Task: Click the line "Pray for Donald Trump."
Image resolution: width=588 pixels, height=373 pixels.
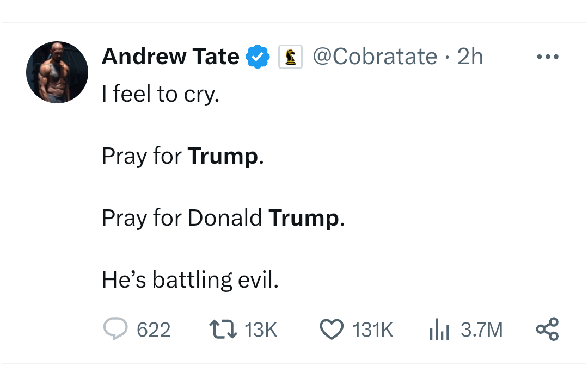Action: 223,218
